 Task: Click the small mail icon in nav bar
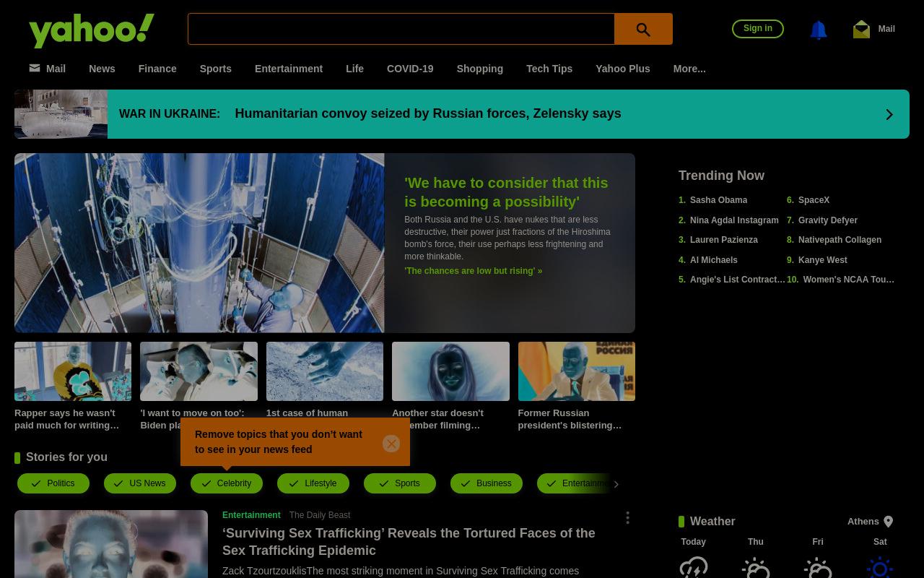coord(35,68)
